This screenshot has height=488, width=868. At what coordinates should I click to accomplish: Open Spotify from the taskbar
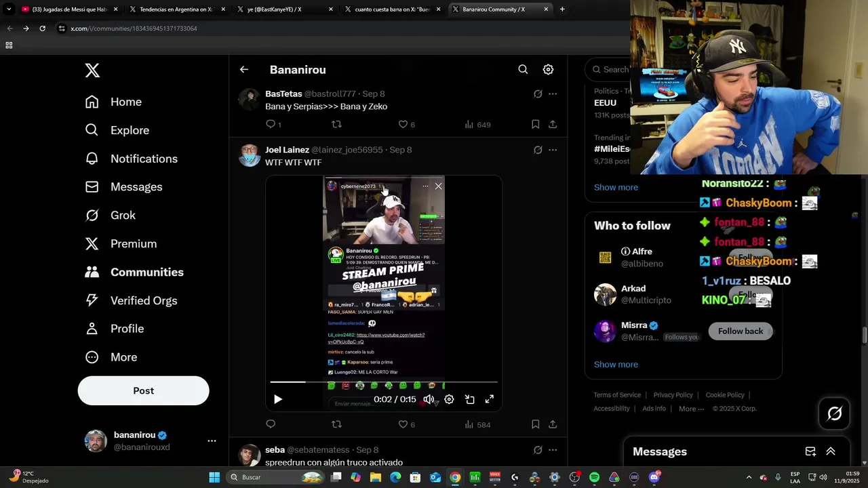point(594,477)
